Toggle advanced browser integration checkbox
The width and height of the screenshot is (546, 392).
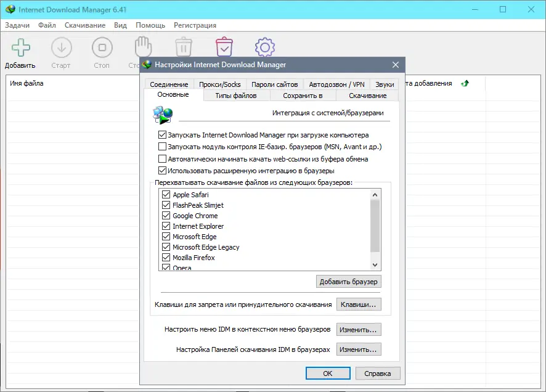coord(162,171)
